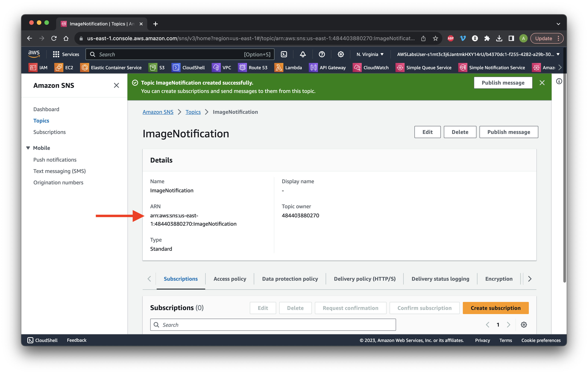Open browser tab list chevron
The width and height of the screenshot is (588, 374).
coord(558,24)
